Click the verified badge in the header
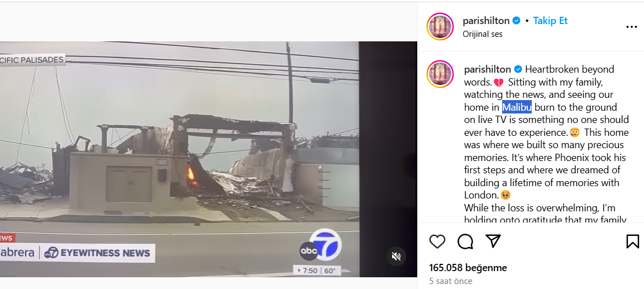Image resolution: width=644 pixels, height=289 pixels. 517,21
